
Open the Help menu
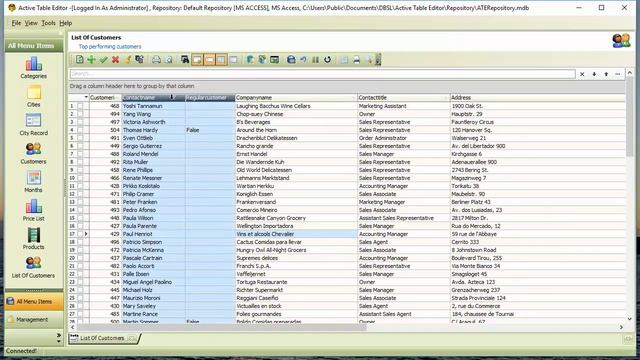click(66, 23)
